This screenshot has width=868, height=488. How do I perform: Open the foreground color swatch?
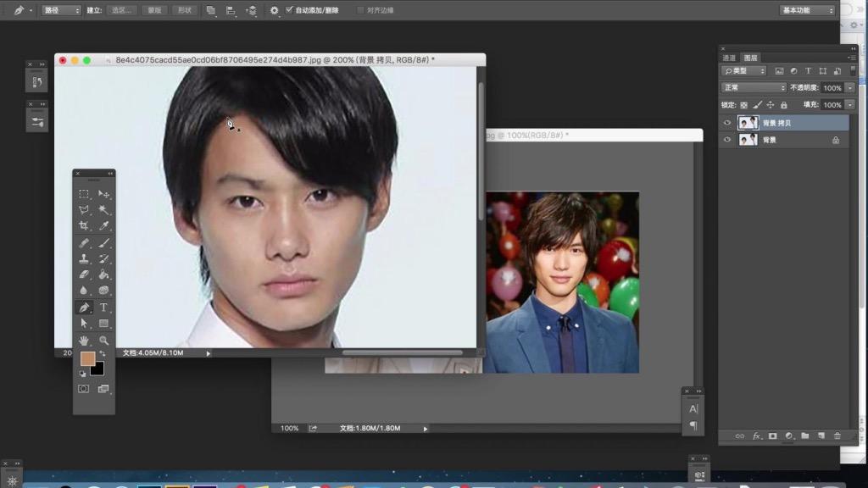87,358
